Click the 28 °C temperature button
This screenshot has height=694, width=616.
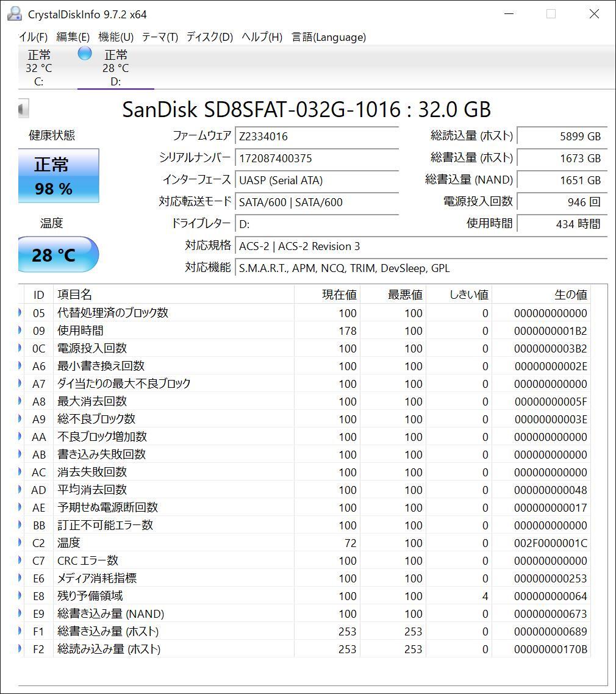[x=58, y=254]
